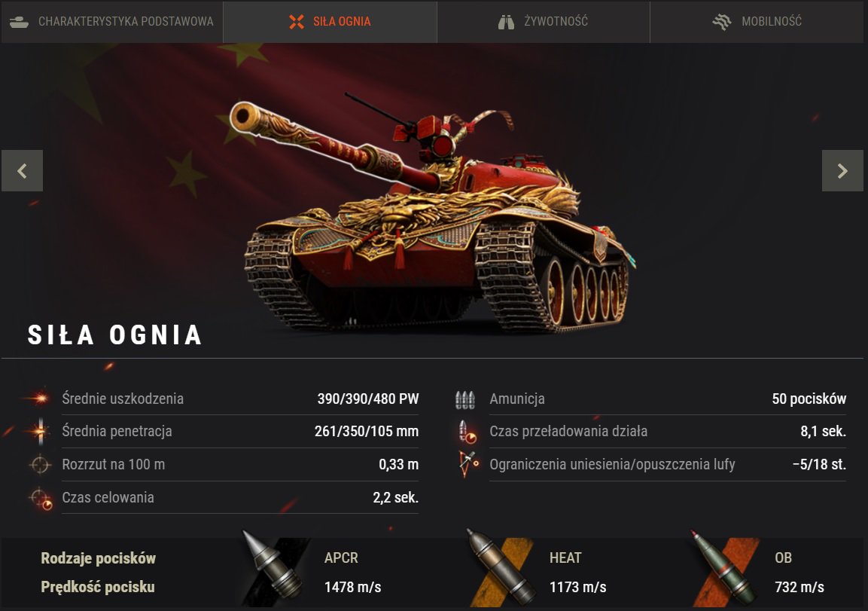Click the crossed swords icon in Siła ognia tab
The height and width of the screenshot is (611, 868).
coord(297,22)
